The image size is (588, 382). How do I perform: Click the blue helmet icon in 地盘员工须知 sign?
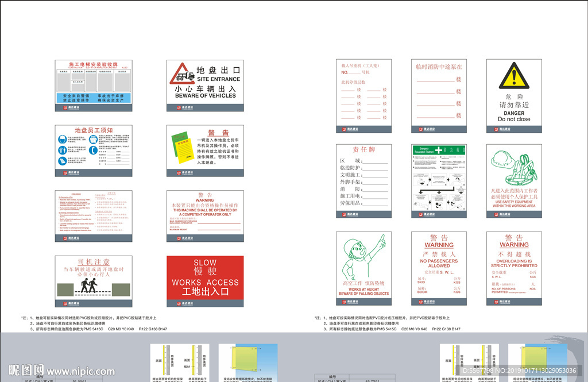coord(63,140)
